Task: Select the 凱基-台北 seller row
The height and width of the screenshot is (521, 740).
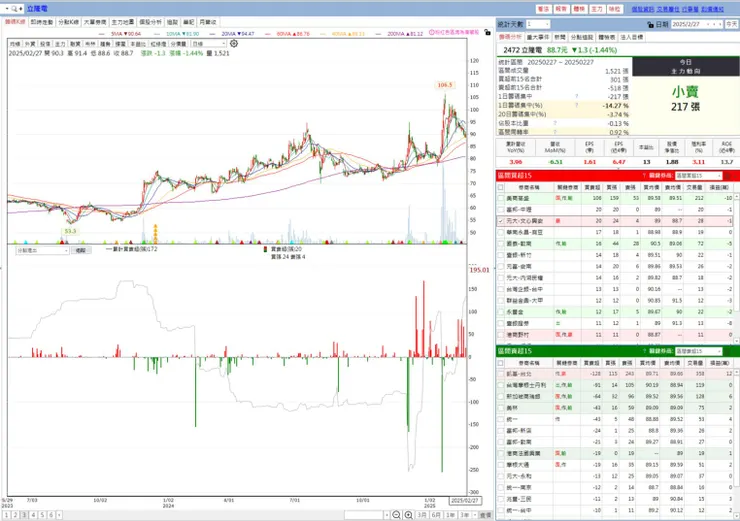Action: coord(614,374)
